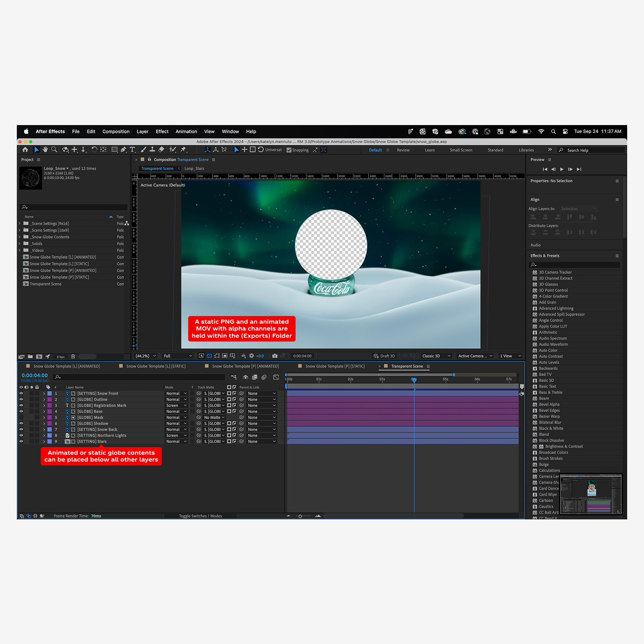Screen dimensions: 644x644
Task: Click the 8 bpc color depth button
Action: pos(61,357)
